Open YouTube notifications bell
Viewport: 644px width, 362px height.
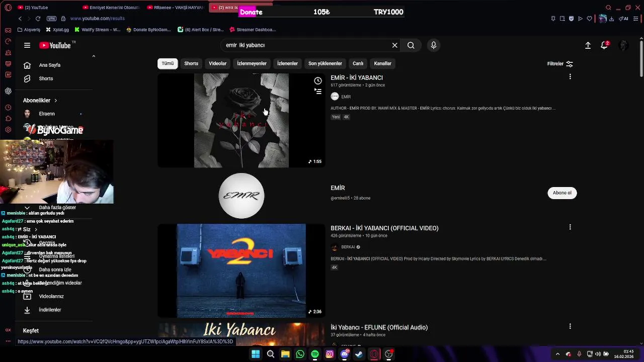coord(604,45)
